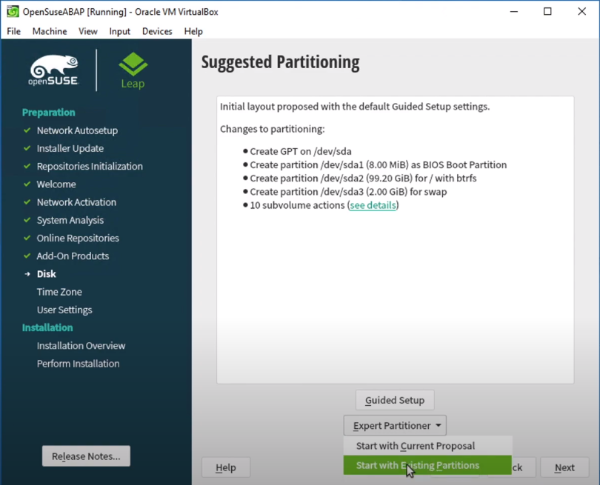This screenshot has height=485, width=600.
Task: Open the Devices menu
Action: [x=157, y=31]
